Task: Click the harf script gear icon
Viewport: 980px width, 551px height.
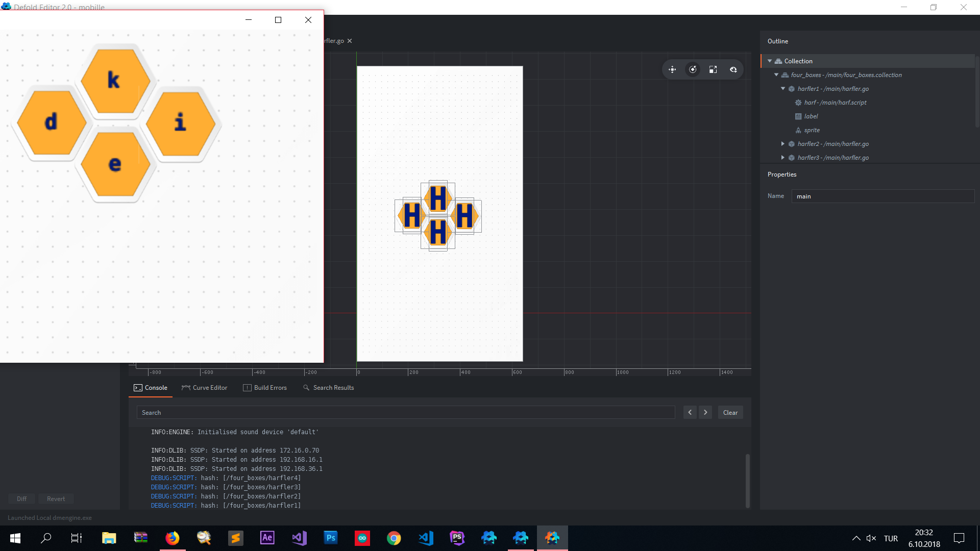Action: 798,103
